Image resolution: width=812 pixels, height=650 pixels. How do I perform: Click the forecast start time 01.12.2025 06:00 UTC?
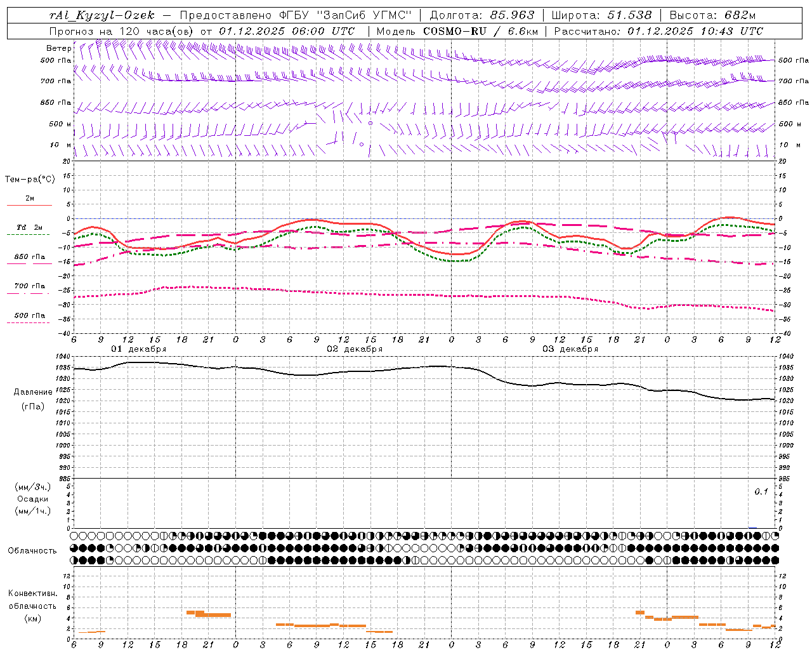(287, 31)
